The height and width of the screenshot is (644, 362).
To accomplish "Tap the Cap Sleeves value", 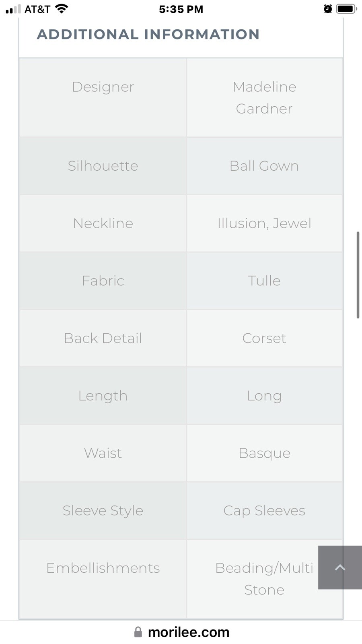I will 264,510.
